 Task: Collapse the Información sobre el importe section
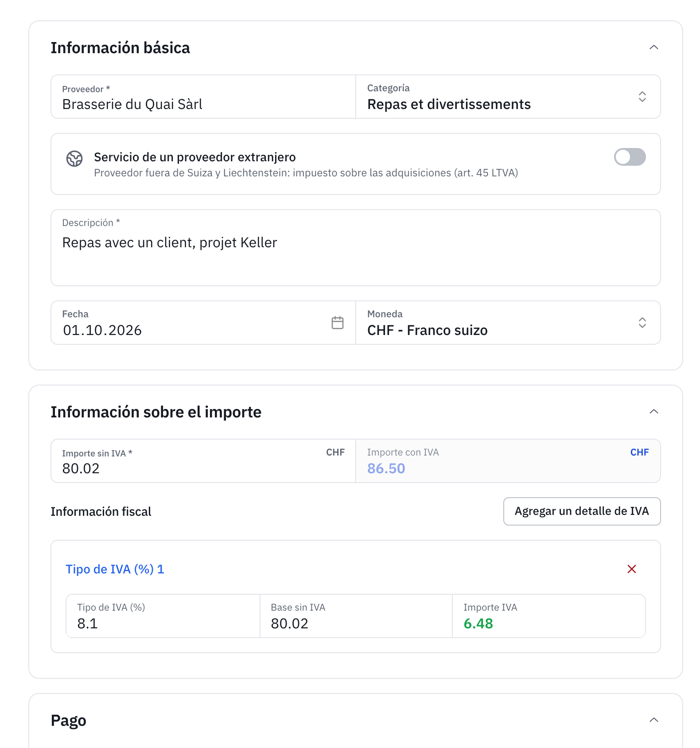tap(653, 412)
